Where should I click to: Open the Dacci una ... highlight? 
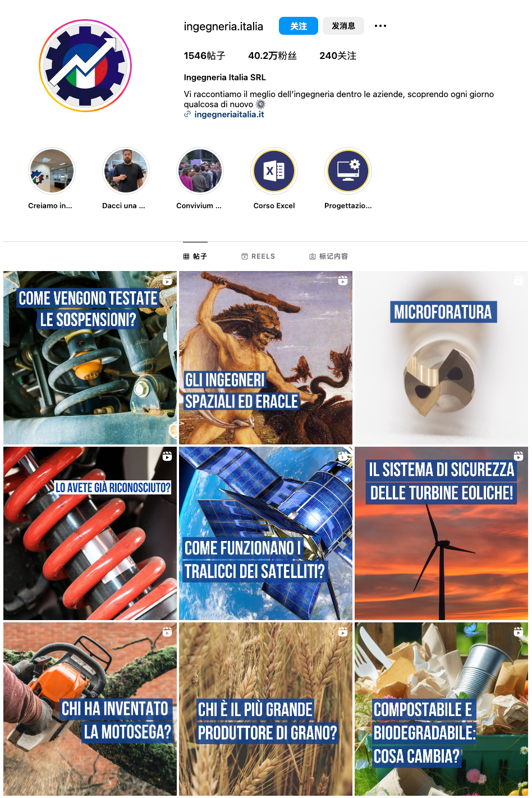pyautogui.click(x=126, y=171)
